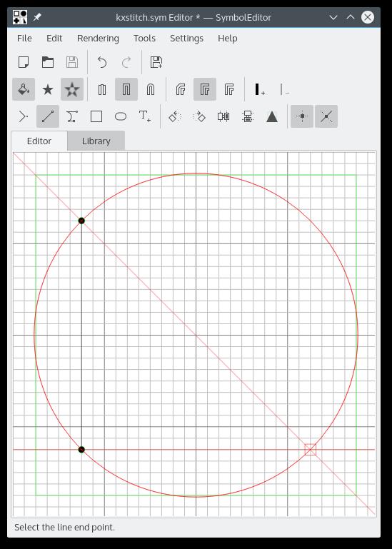Save symbol to library icon
Viewport: 392px width, 549px height.
coord(156,62)
